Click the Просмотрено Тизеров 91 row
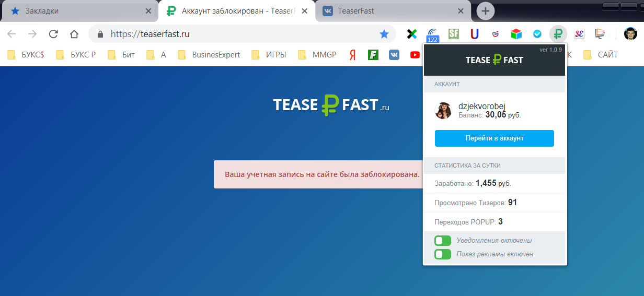The image size is (644, 296). click(494, 203)
